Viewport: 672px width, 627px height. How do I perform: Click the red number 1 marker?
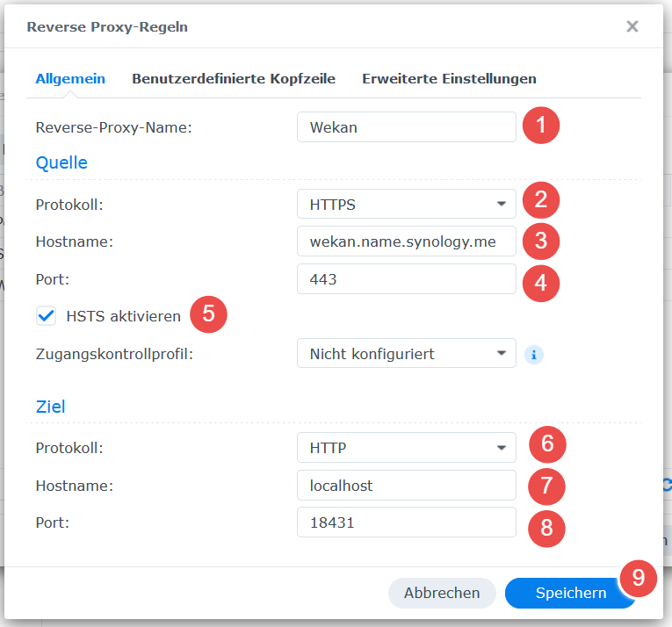pos(541,126)
